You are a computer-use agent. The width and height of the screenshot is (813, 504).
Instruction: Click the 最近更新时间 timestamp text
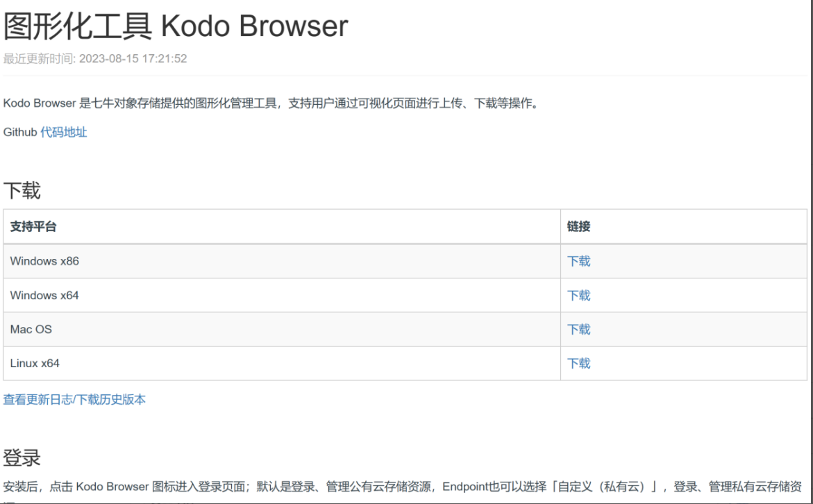click(95, 58)
